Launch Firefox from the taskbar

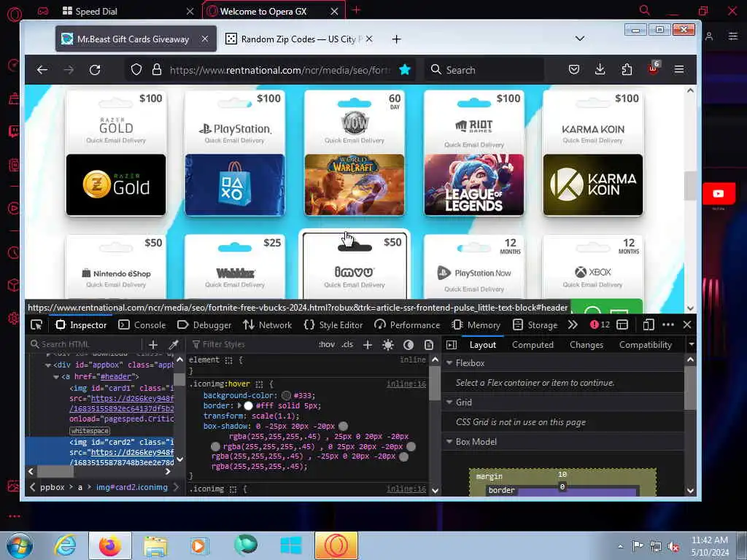click(x=110, y=545)
